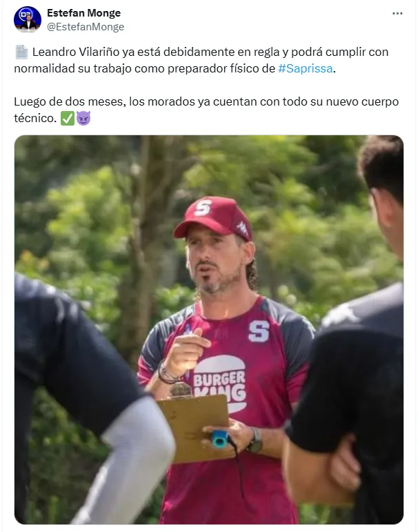Follow the #Saprissa hashtag link
The image size is (418, 532).
pos(306,68)
